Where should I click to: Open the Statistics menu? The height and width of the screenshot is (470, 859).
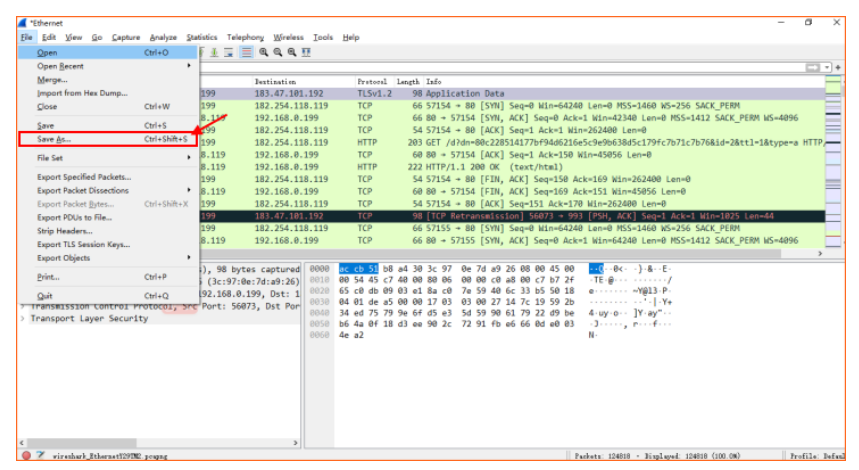click(201, 37)
